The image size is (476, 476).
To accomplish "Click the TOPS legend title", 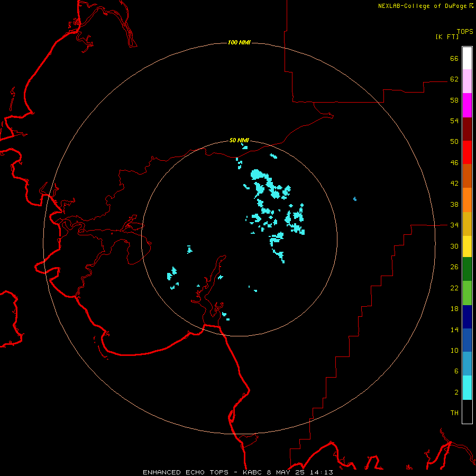I will coord(465,32).
